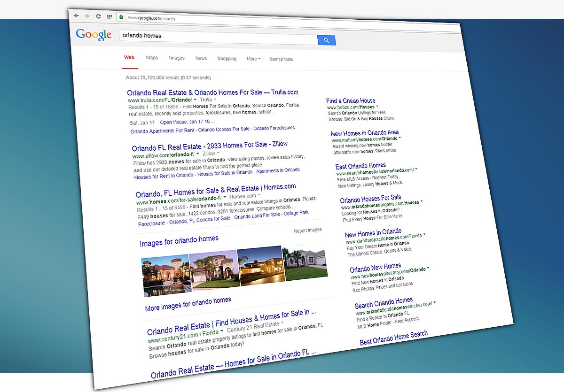564x392 pixels.
Task: Open the Homes.com Orlando FL Homes result
Action: (x=216, y=190)
